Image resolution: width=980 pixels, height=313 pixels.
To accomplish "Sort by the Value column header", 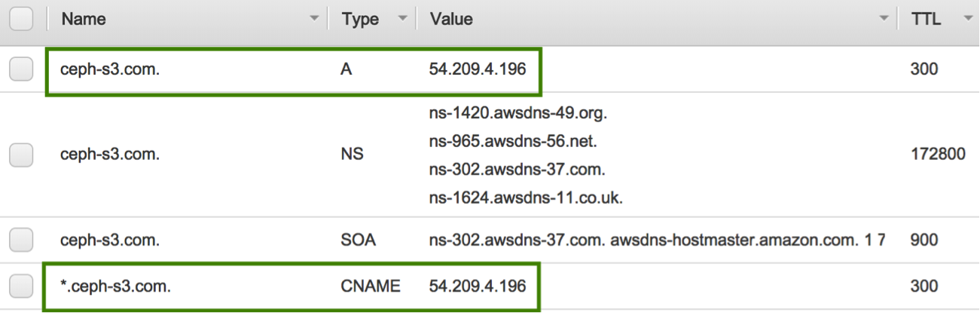I will point(451,19).
